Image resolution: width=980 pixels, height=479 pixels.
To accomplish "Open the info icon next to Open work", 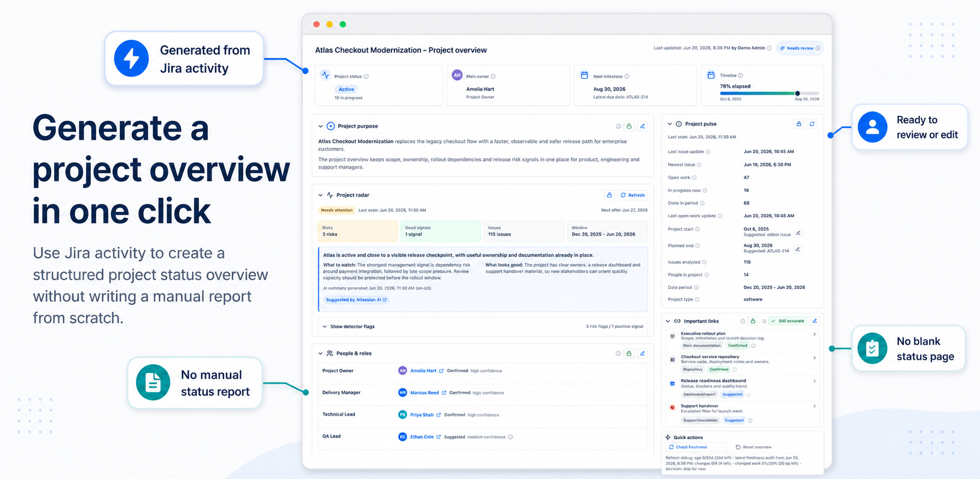I will point(695,178).
